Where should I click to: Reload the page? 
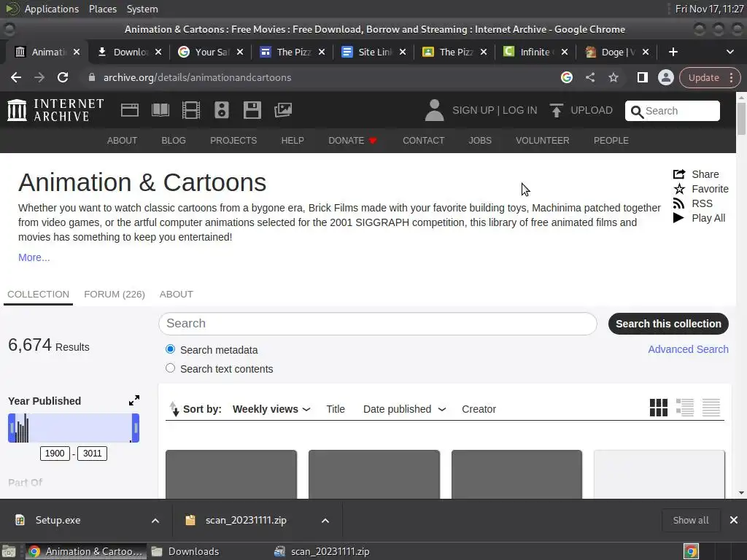pos(63,77)
